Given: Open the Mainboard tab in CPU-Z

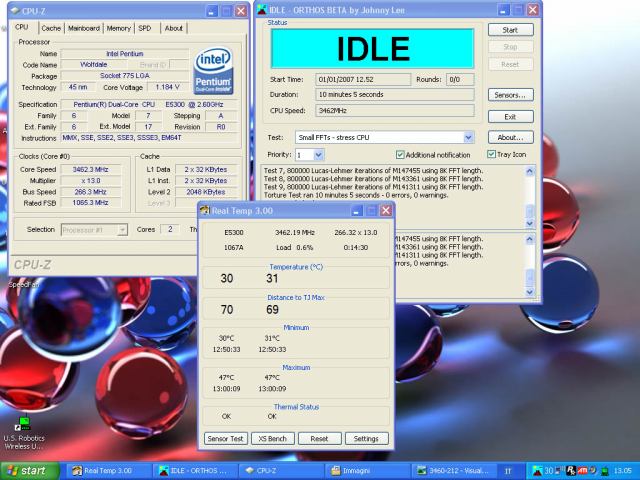Looking at the screenshot, I should 84,28.
